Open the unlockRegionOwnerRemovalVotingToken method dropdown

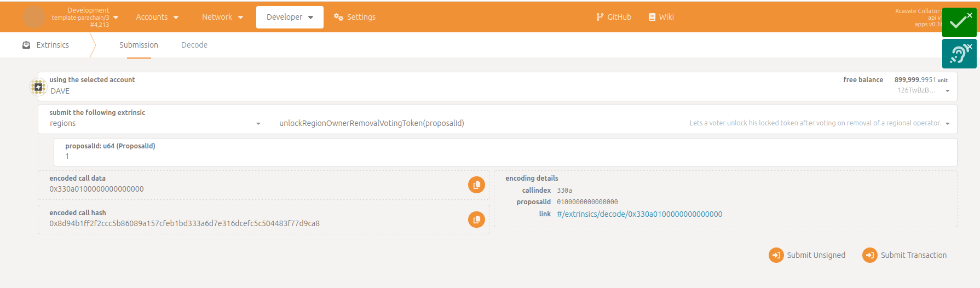pyautogui.click(x=372, y=123)
